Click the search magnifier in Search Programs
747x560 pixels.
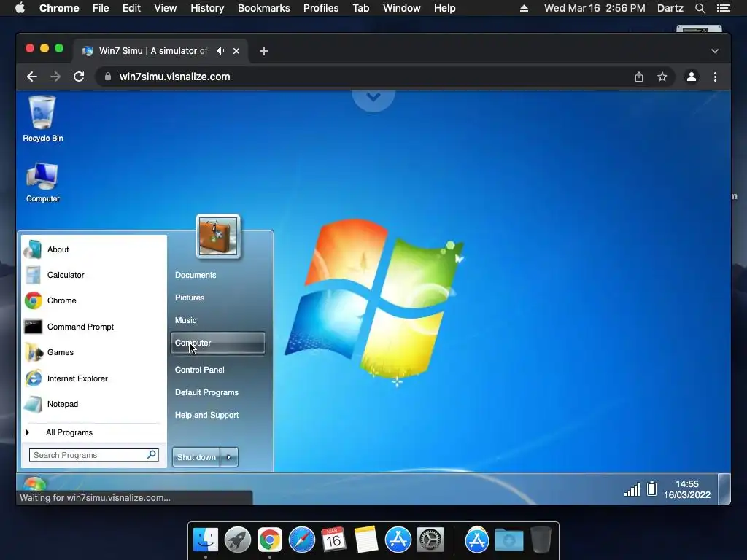[152, 455]
